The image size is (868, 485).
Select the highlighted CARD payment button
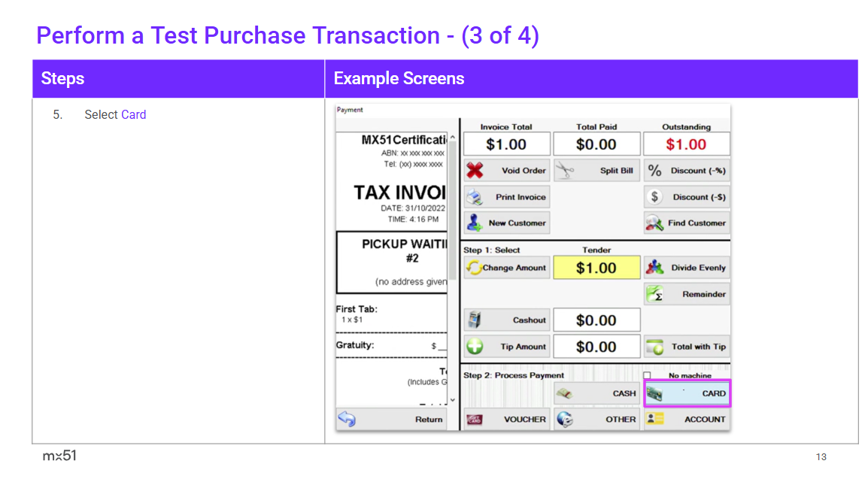[x=687, y=393]
